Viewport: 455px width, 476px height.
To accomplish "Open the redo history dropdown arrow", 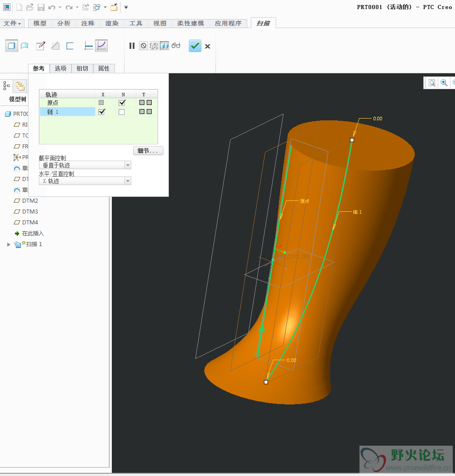I will click(x=77, y=7).
